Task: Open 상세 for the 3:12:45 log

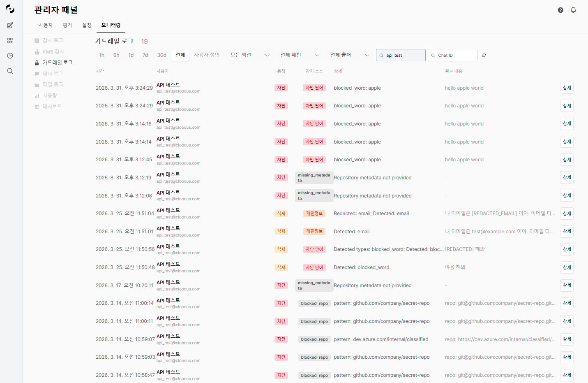Action: click(567, 160)
